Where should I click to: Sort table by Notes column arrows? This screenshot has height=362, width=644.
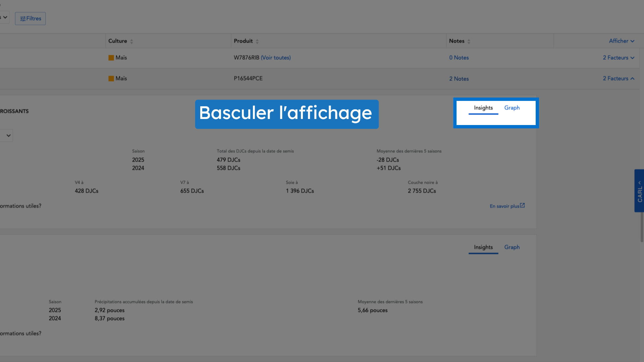point(469,42)
